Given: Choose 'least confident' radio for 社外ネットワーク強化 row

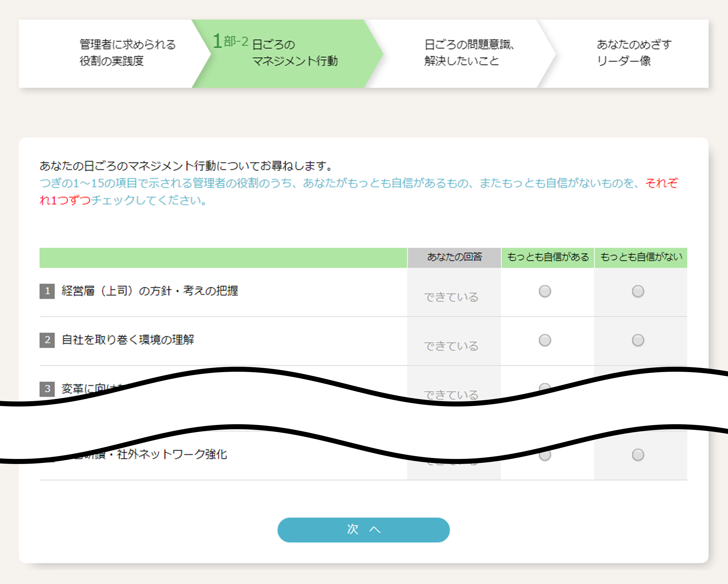Looking at the screenshot, I should [x=638, y=455].
